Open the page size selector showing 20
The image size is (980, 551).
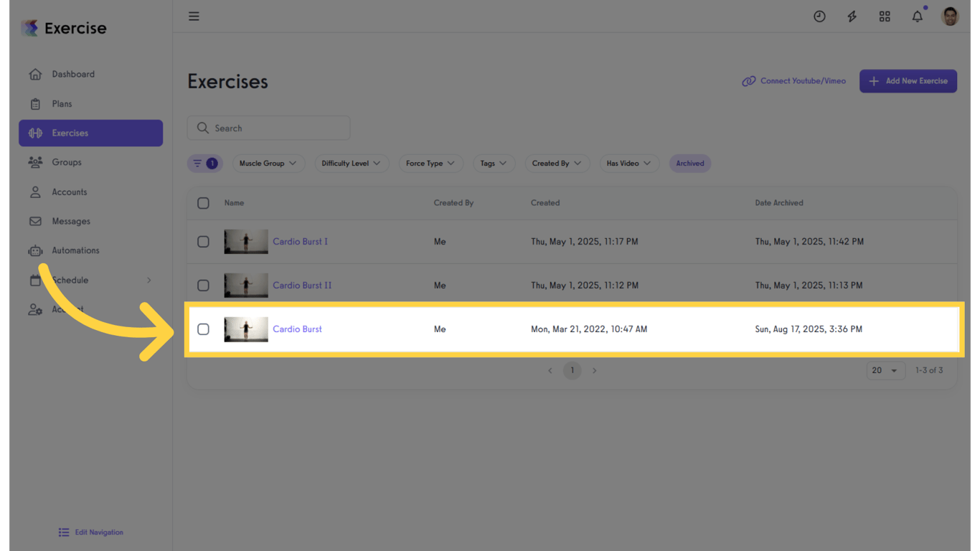tap(885, 370)
